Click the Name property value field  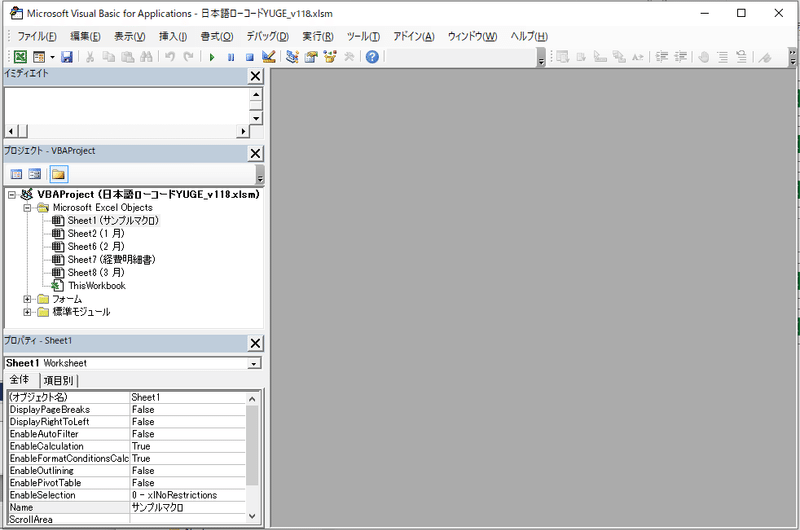tap(187, 508)
